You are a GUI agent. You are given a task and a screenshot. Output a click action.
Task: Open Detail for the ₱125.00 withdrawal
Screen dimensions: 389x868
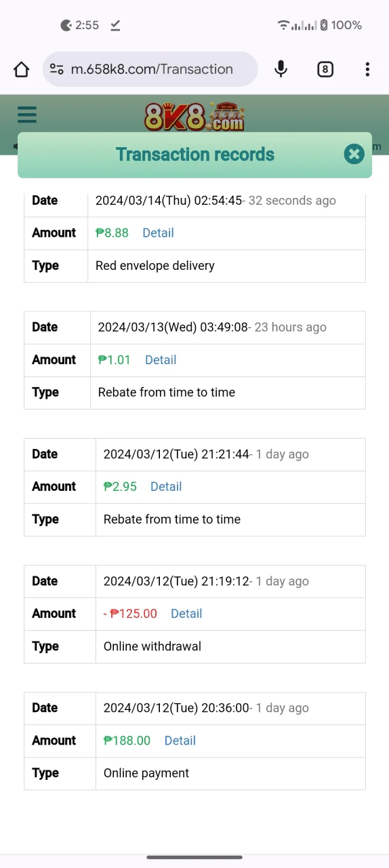click(x=186, y=614)
